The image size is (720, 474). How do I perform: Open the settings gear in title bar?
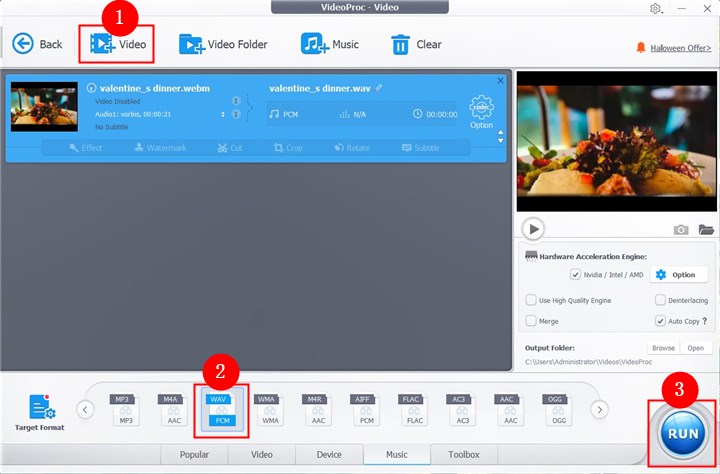coord(655,8)
